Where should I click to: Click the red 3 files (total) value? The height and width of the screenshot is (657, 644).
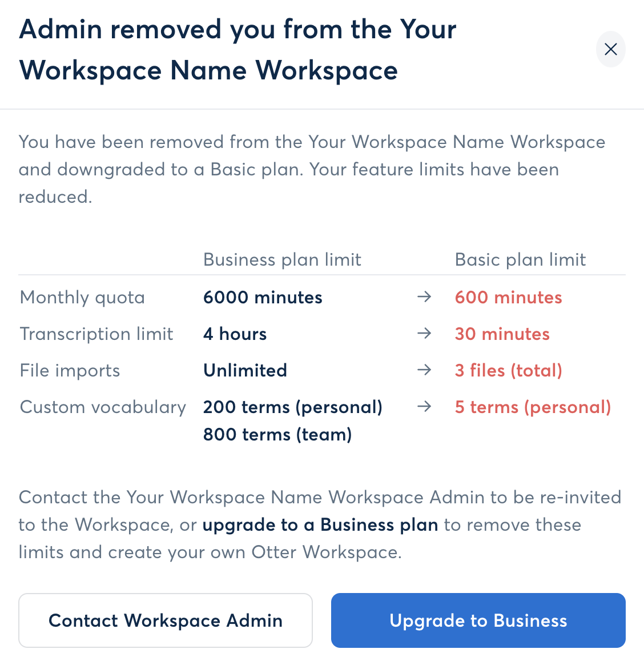[508, 370]
